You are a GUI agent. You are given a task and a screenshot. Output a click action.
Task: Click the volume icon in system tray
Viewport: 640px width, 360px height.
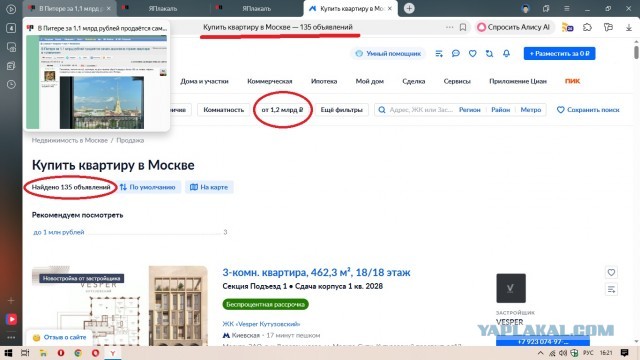pos(563,353)
